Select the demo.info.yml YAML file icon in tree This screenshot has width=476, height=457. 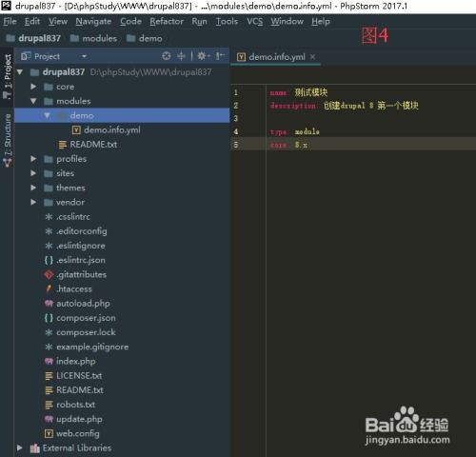tap(76, 129)
